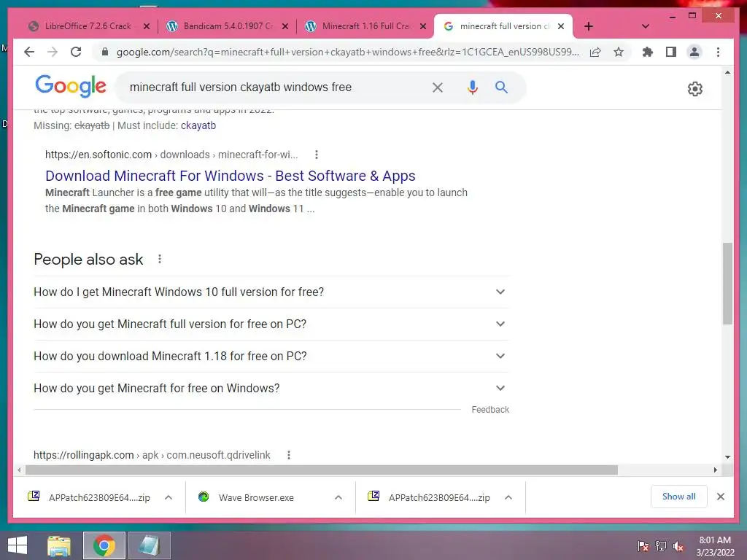
Task: Open 'Download Minecraft For Windows' result
Action: (230, 176)
